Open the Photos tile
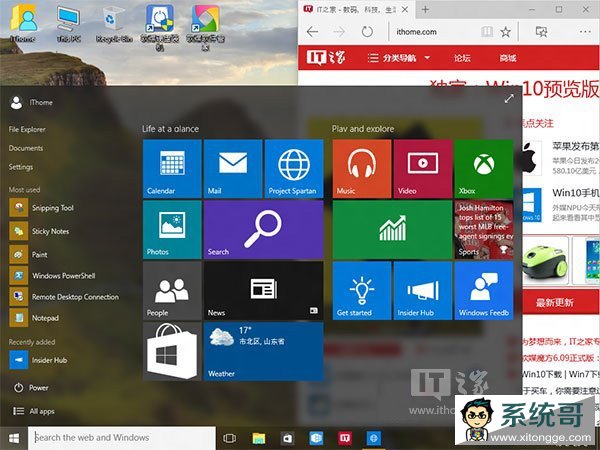Image resolution: width=600 pixels, height=450 pixels. click(x=172, y=230)
